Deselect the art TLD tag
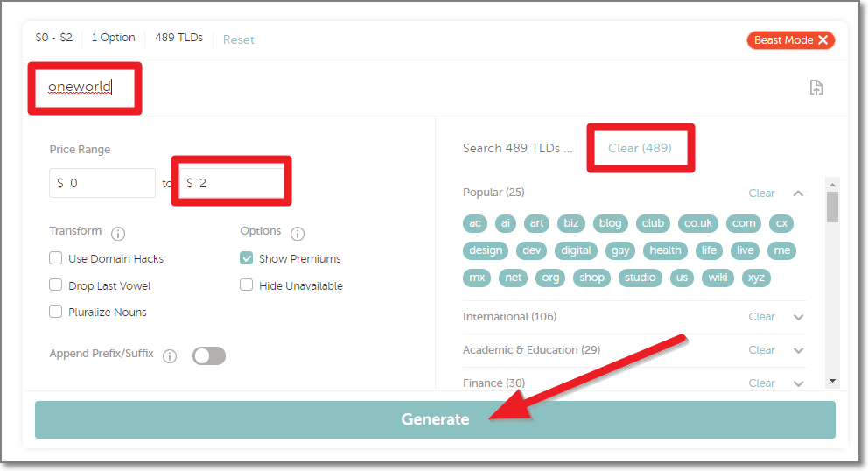Image resolution: width=868 pixels, height=471 pixels. [x=537, y=223]
